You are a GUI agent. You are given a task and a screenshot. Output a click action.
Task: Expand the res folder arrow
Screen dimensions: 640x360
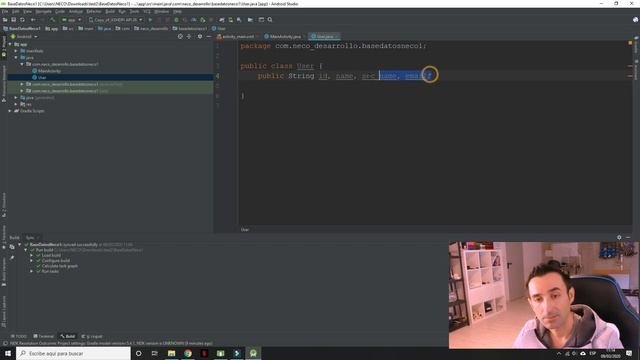(16, 104)
